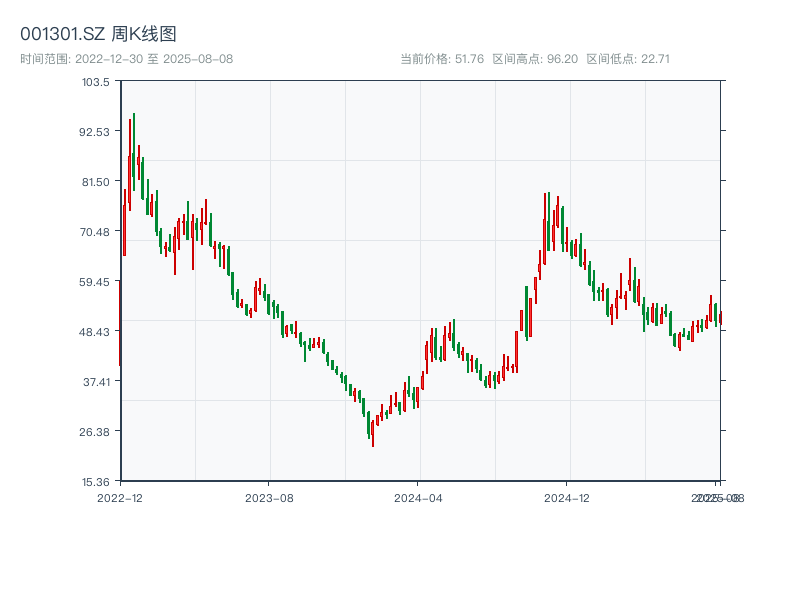This screenshot has height=600, width=800.
Task: Click the 当前价格 51.76 label
Action: click(442, 59)
